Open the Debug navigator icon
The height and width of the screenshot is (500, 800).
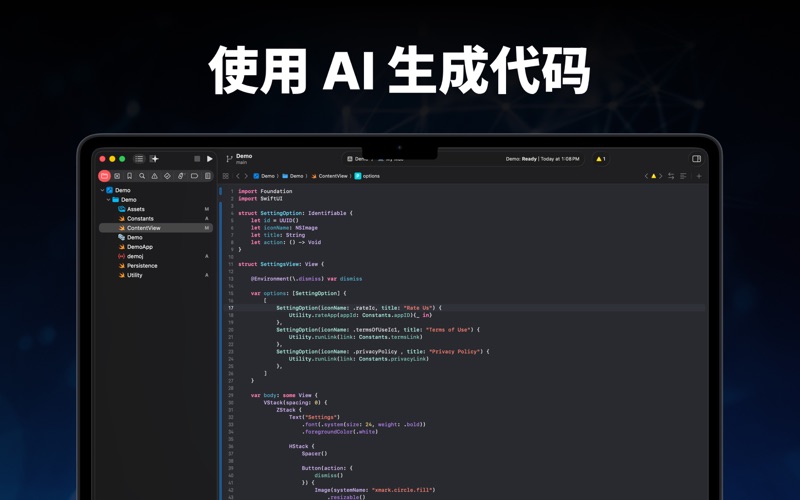pos(181,176)
